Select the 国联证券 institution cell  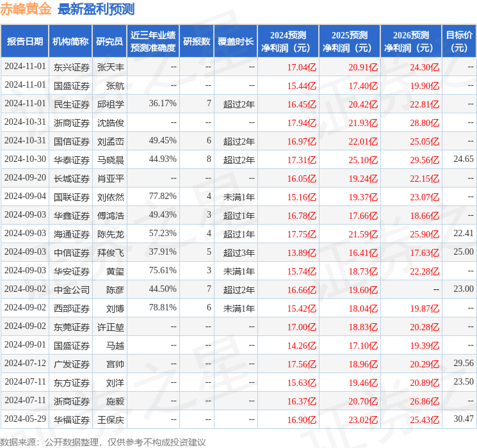click(72, 197)
